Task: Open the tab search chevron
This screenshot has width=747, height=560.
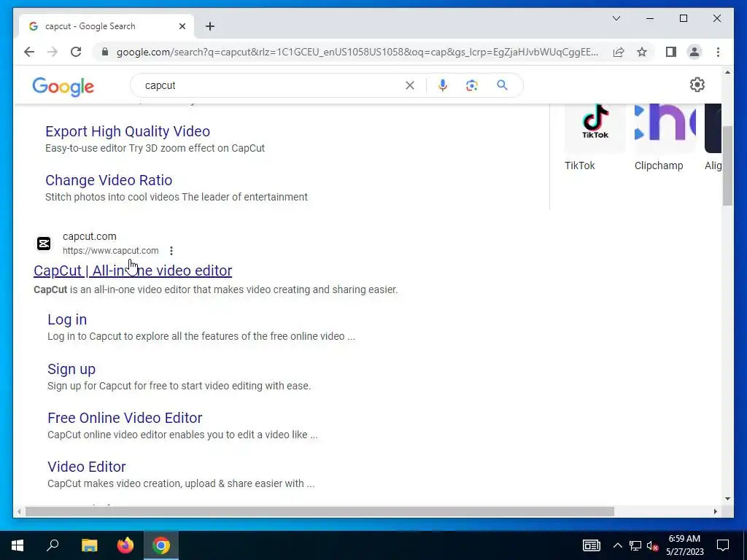Action: pos(616,18)
